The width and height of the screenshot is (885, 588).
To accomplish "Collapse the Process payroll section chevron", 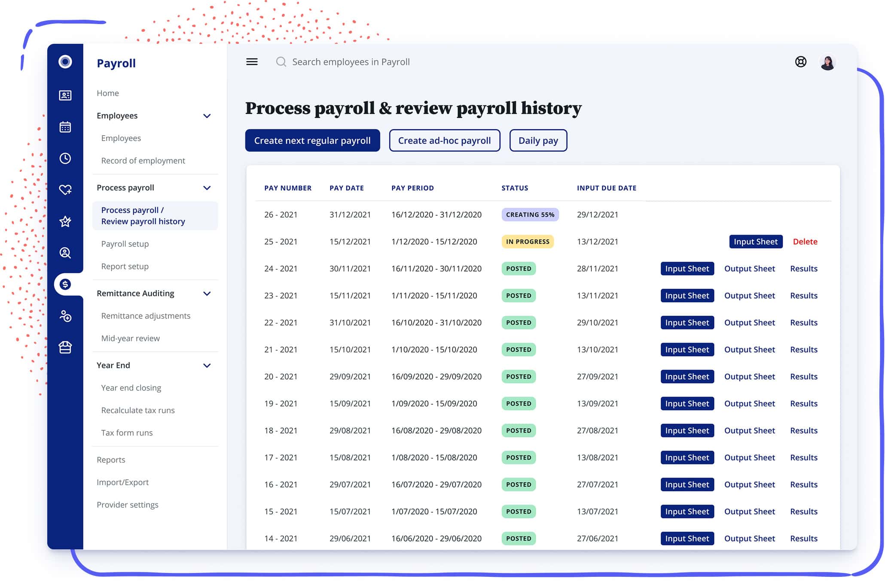I will 207,188.
